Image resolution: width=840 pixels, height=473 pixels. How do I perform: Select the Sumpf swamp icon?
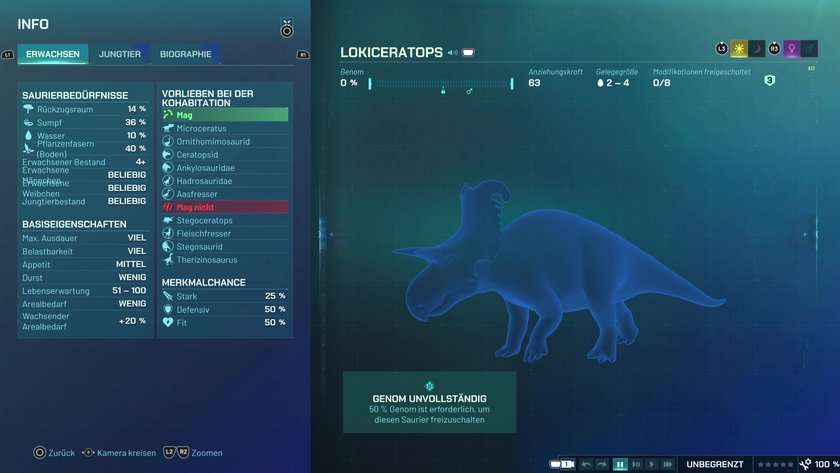28,122
